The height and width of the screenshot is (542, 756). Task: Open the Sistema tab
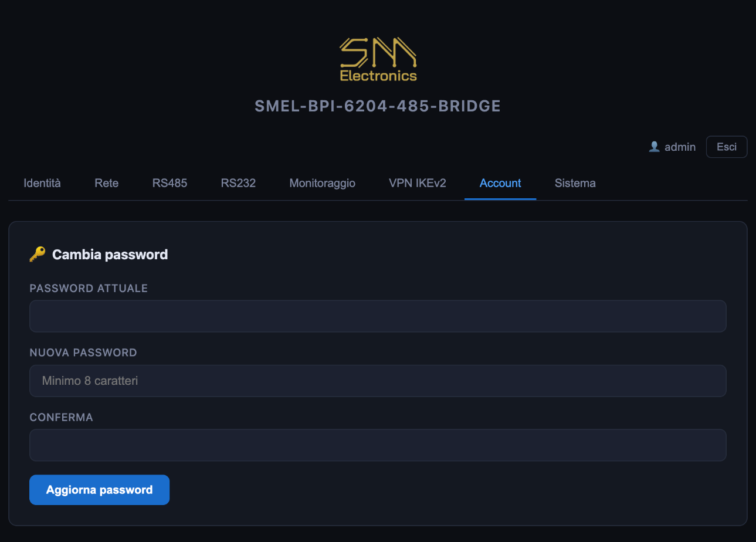(575, 183)
